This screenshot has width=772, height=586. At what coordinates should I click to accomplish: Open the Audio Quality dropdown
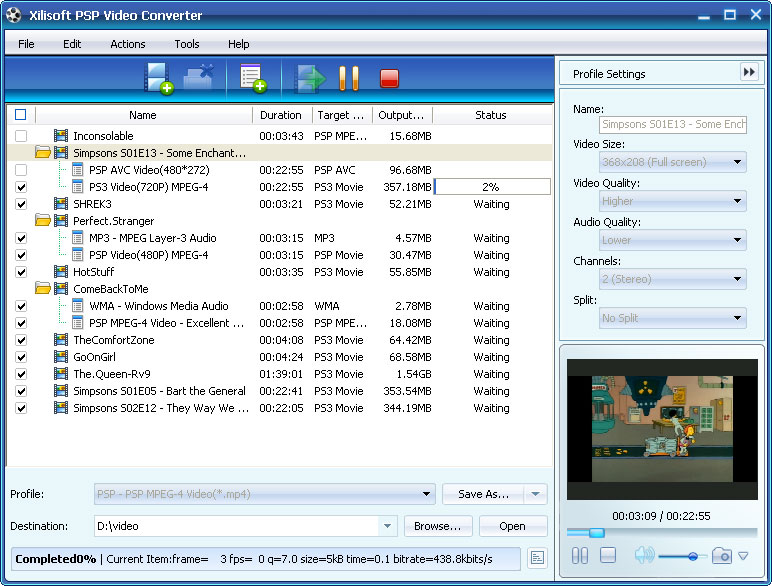(x=672, y=240)
